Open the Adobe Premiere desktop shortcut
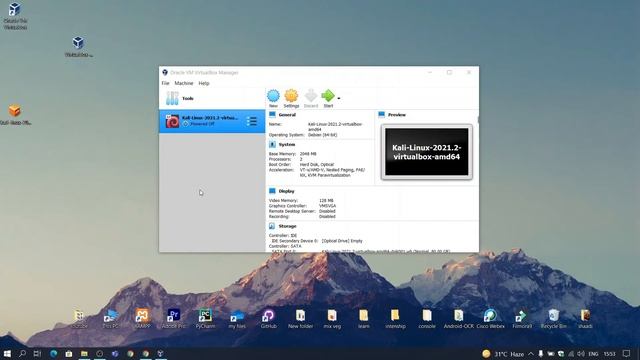This screenshot has height=360, width=640. [x=173, y=318]
